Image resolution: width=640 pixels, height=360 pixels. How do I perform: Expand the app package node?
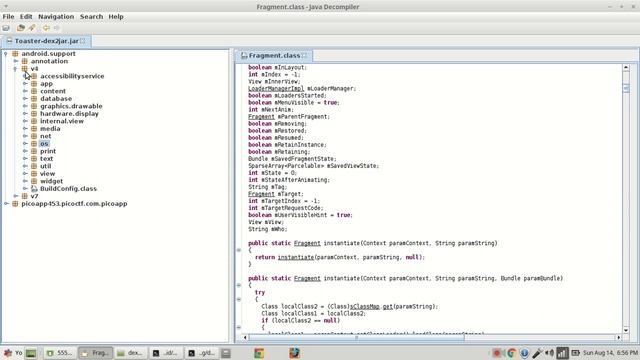[25, 84]
